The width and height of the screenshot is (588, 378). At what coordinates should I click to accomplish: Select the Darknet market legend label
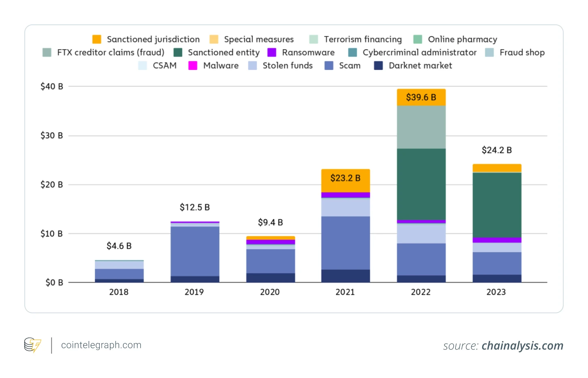[x=420, y=65]
